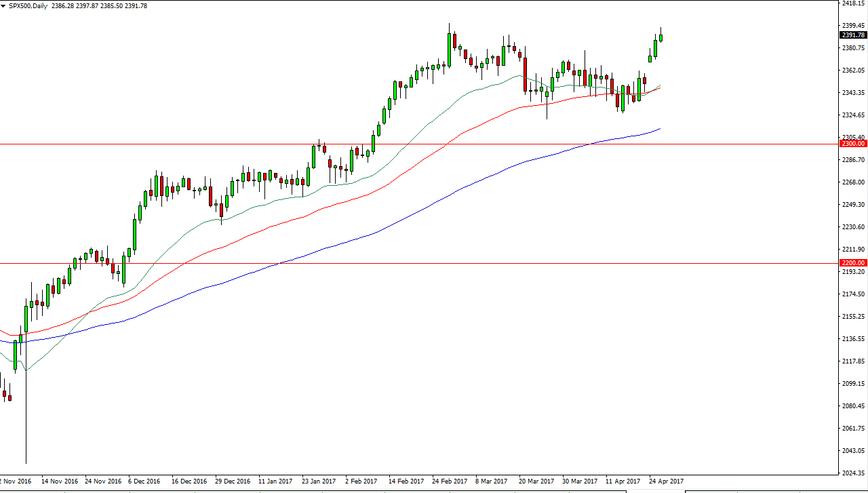Click the 24 Apr 2017 date label

[x=666, y=481]
